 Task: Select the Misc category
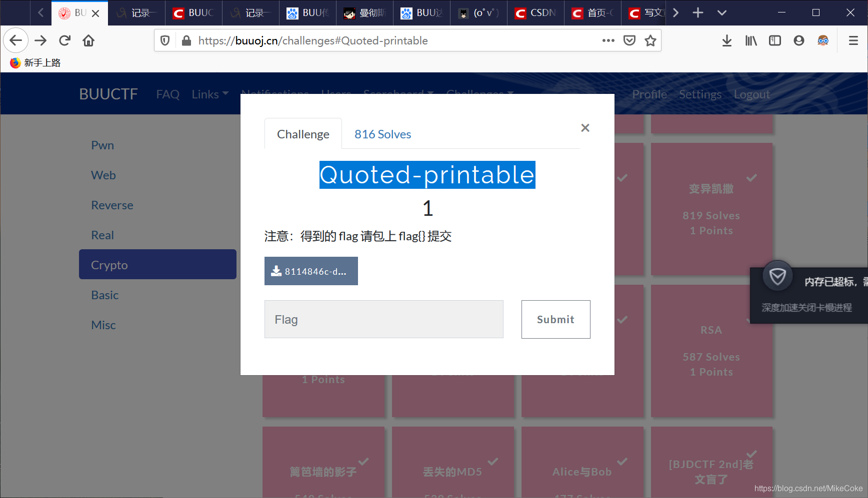[x=157, y=325]
